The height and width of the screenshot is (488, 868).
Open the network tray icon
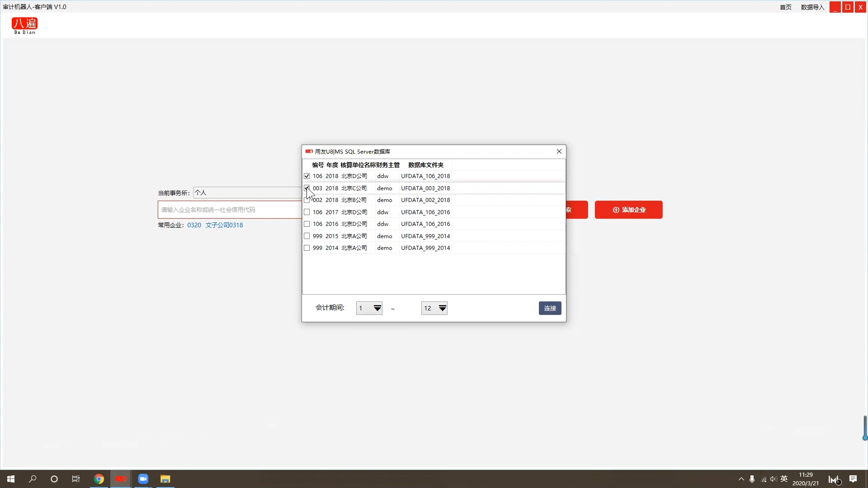[764, 479]
